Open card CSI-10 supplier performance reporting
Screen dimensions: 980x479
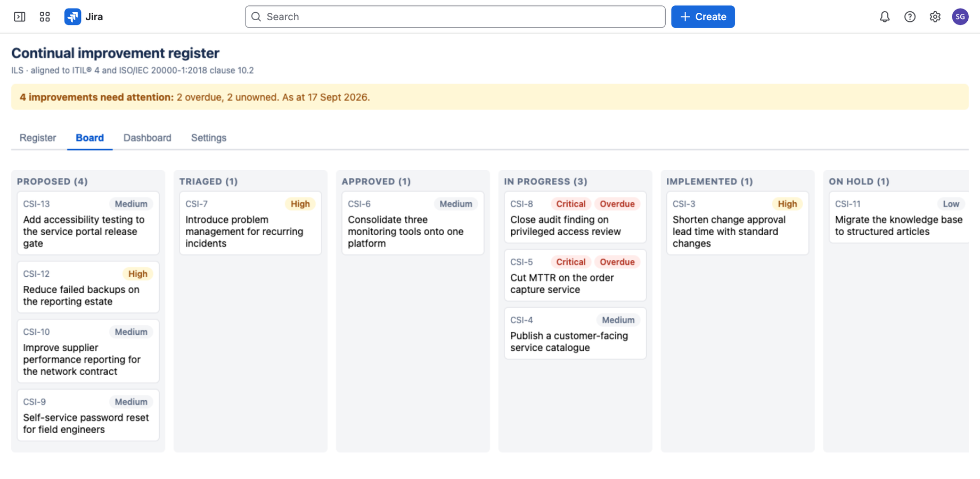88,351
